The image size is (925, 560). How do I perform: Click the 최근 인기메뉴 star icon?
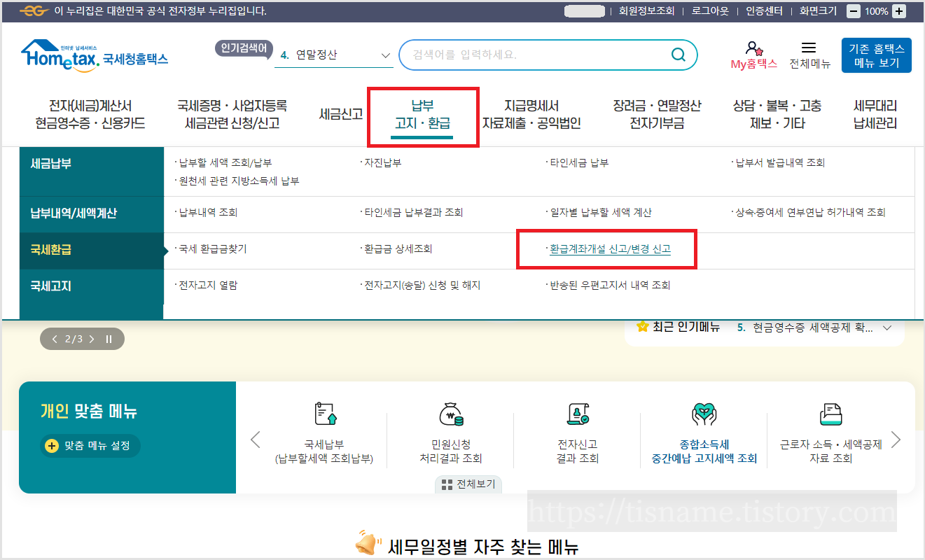click(642, 327)
